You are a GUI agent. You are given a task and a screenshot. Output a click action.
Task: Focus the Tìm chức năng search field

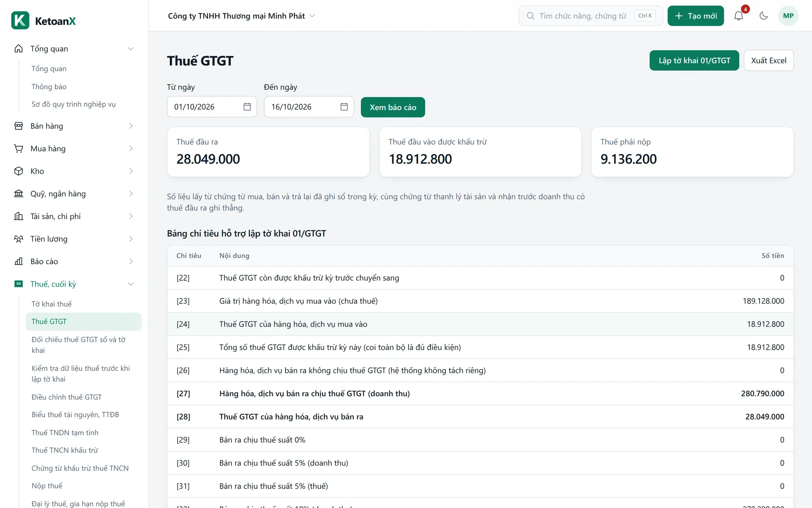[590, 16]
